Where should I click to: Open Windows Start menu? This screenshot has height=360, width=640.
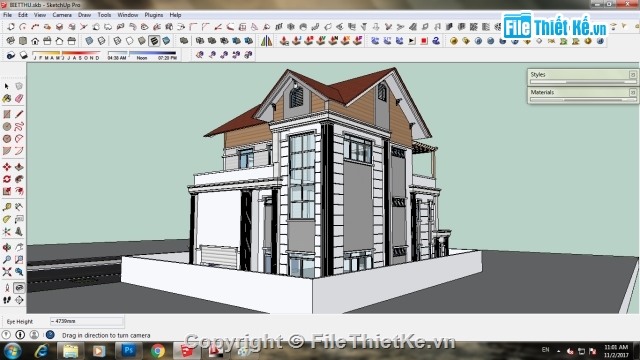(x=13, y=350)
